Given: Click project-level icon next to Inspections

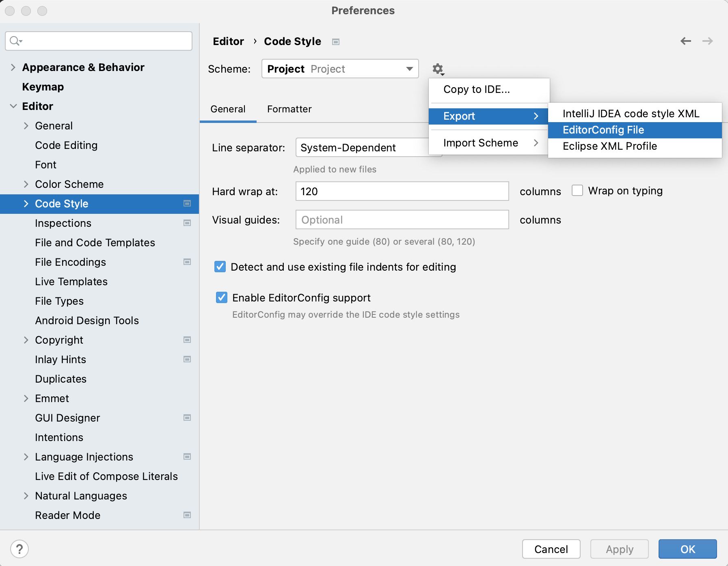Looking at the screenshot, I should point(187,223).
